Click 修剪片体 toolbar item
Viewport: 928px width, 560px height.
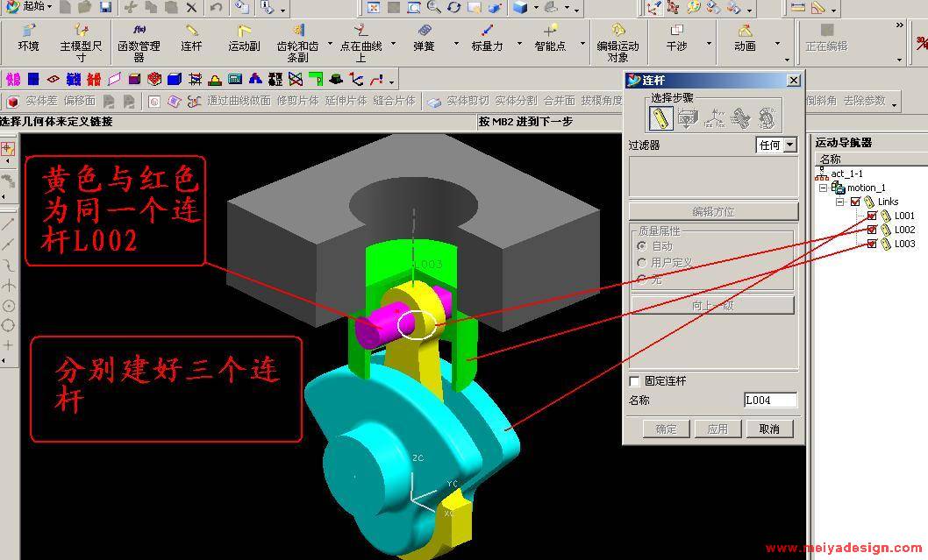click(x=297, y=101)
